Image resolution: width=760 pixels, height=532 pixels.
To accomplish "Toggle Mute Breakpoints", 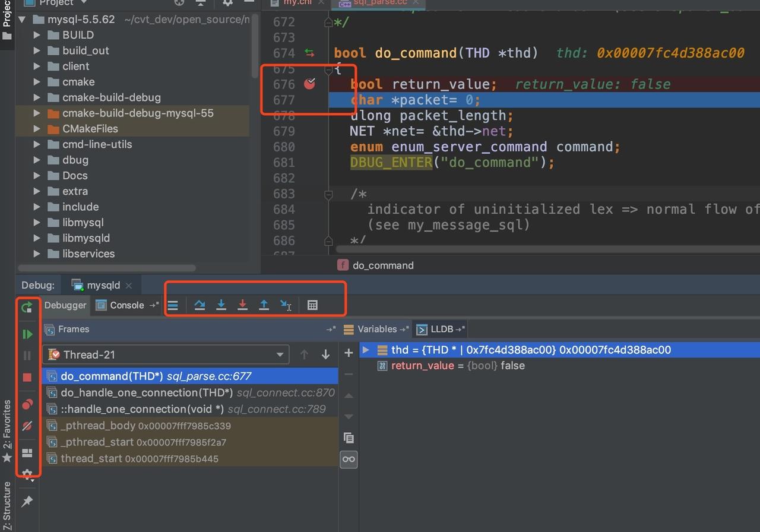I will [27, 426].
